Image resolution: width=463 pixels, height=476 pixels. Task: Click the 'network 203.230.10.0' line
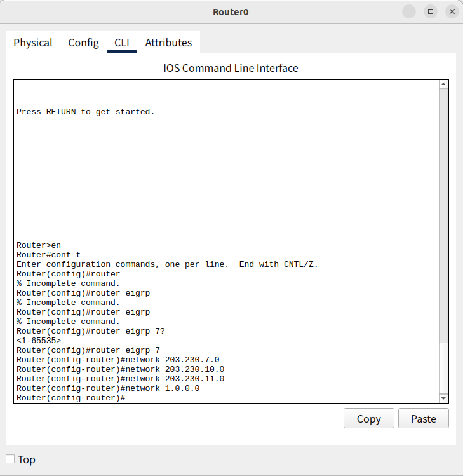(x=120, y=369)
